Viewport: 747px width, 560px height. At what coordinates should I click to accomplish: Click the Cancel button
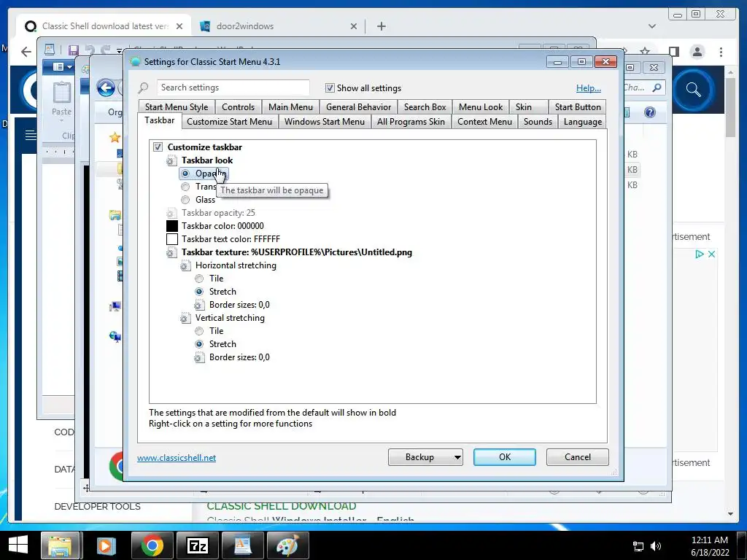coord(578,457)
